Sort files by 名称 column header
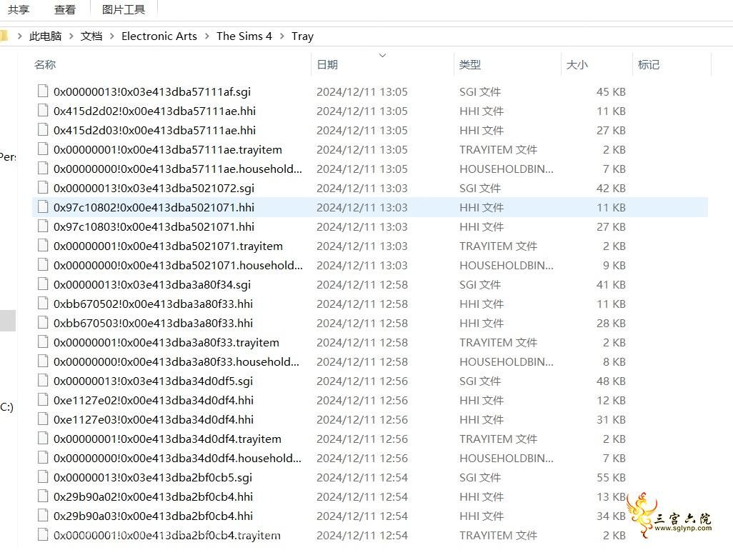 (45, 64)
